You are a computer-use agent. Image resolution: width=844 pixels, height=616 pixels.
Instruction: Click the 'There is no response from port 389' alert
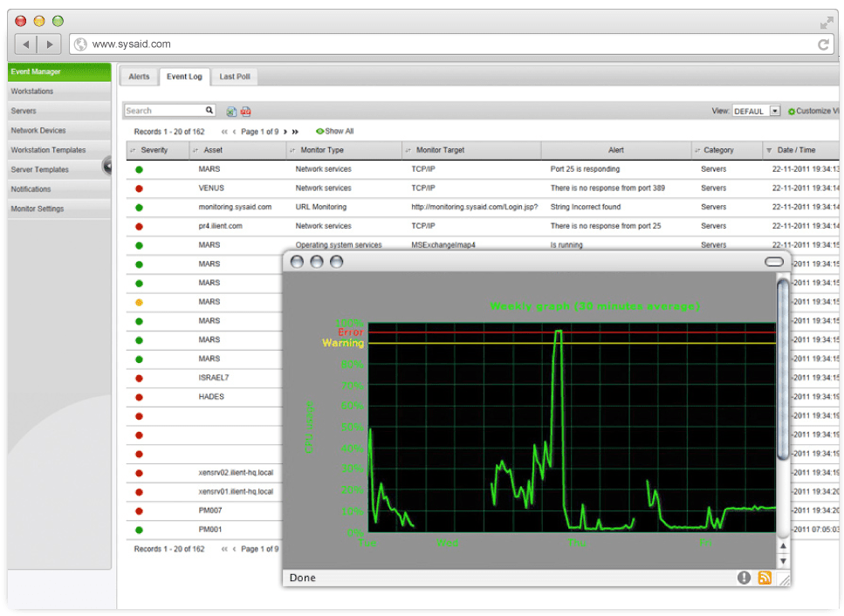(x=607, y=188)
